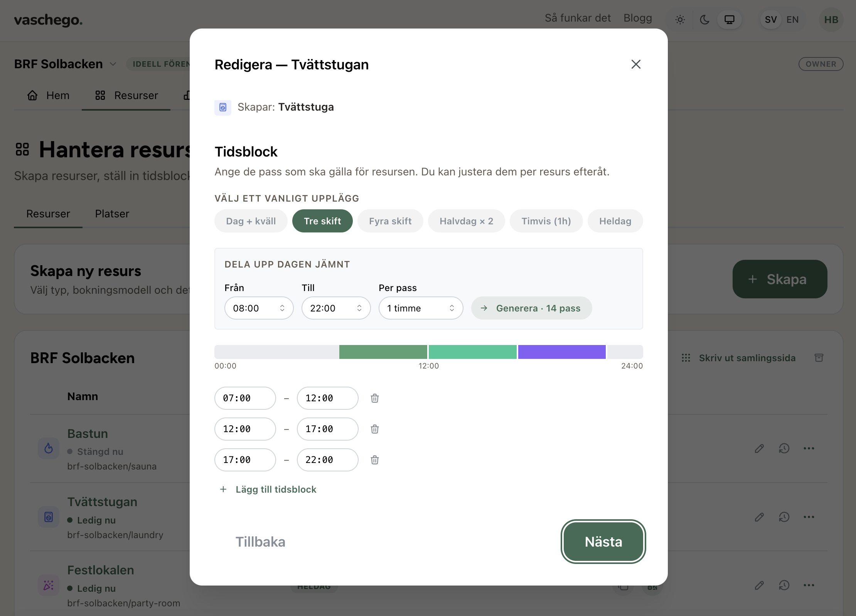Open more options for Festlokalen

tap(809, 585)
